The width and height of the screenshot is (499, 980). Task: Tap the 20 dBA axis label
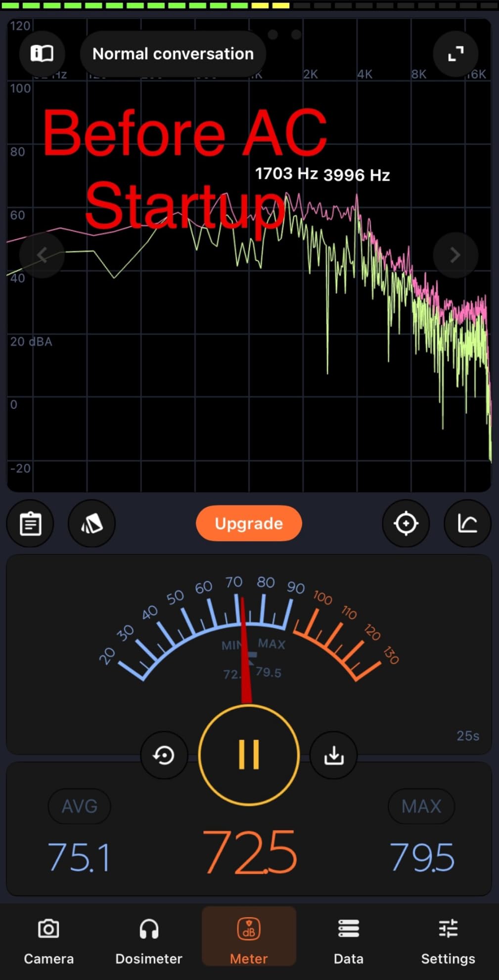coord(31,341)
